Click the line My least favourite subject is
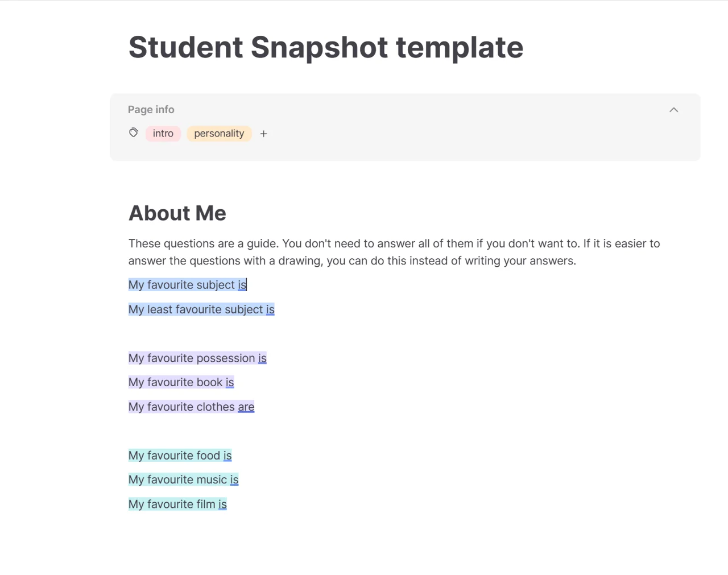This screenshot has height=575, width=728. coord(201,309)
